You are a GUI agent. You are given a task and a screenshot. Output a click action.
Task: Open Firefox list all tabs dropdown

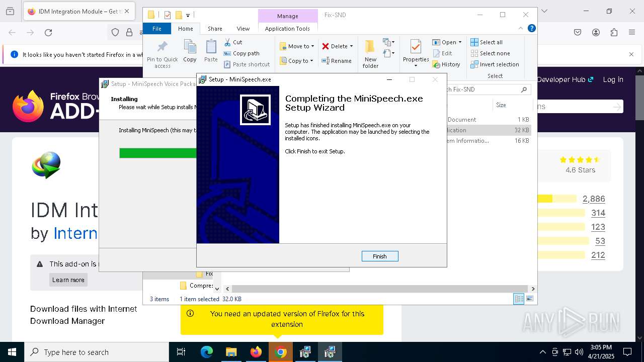click(x=544, y=11)
